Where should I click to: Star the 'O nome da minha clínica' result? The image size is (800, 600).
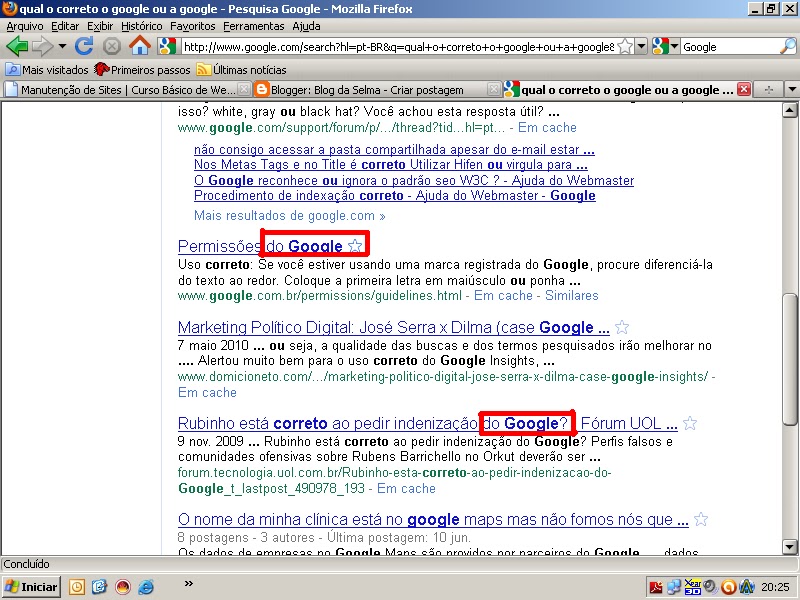(701, 519)
